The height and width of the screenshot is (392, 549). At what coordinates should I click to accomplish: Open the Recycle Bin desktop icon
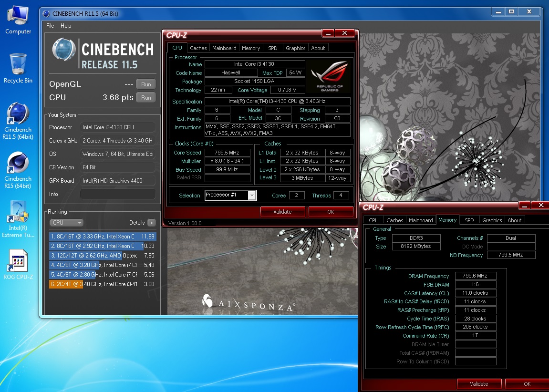coord(18,69)
